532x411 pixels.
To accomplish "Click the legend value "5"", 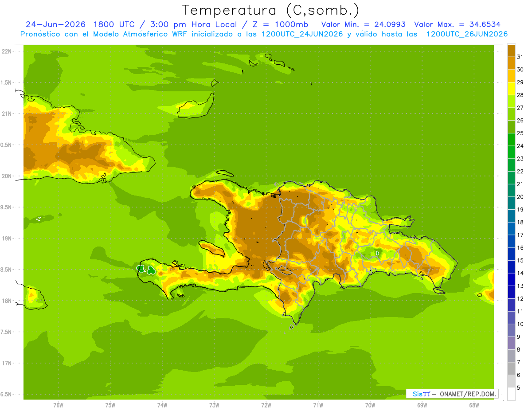I will [x=519, y=388].
